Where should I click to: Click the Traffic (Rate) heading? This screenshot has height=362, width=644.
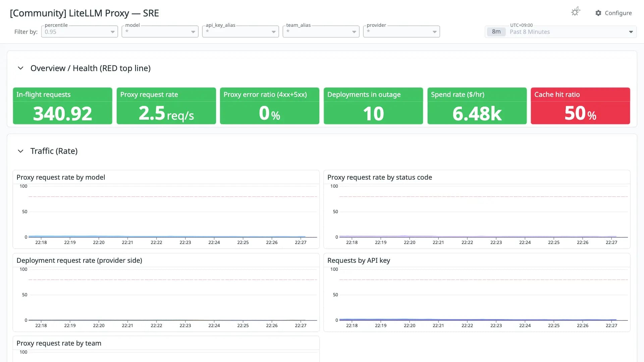pos(54,151)
